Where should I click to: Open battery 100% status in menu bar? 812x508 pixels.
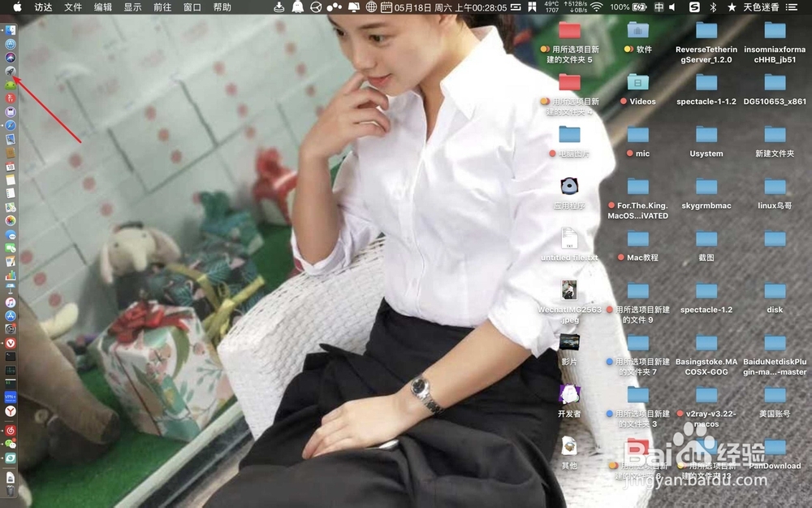tap(628, 7)
